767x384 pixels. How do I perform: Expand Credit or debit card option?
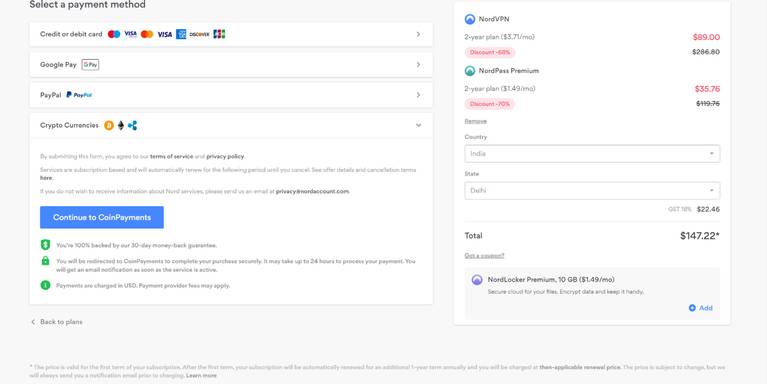[x=231, y=34]
